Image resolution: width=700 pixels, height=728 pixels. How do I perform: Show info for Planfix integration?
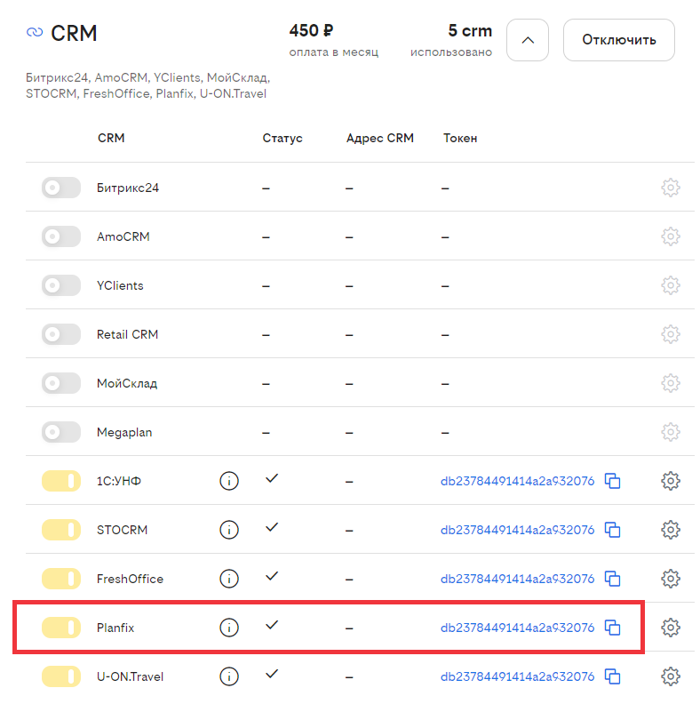click(x=229, y=628)
